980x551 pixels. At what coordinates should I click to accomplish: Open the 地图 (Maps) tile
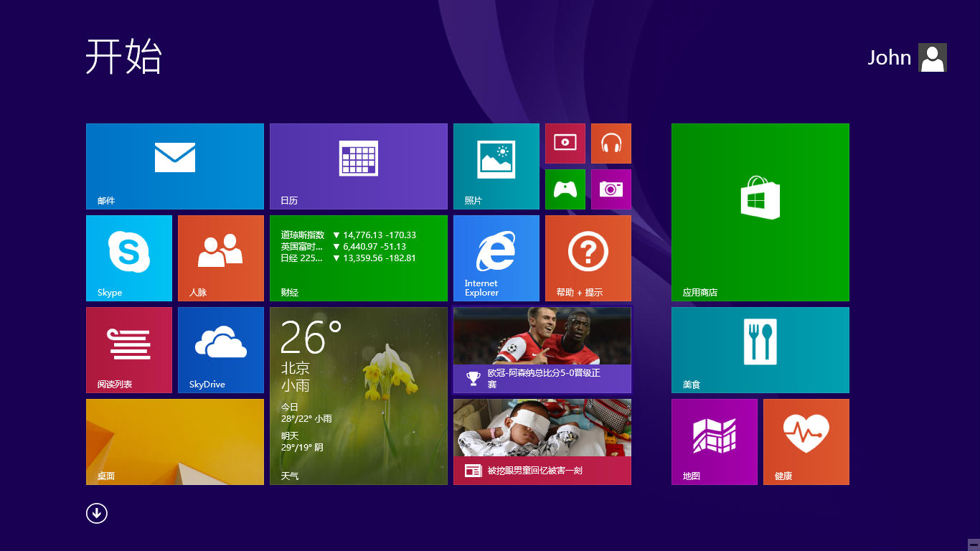pyautogui.click(x=714, y=441)
